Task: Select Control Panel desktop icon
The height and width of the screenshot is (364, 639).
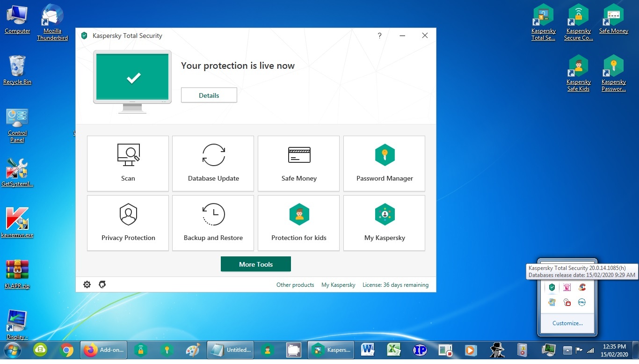Action: coord(17,125)
